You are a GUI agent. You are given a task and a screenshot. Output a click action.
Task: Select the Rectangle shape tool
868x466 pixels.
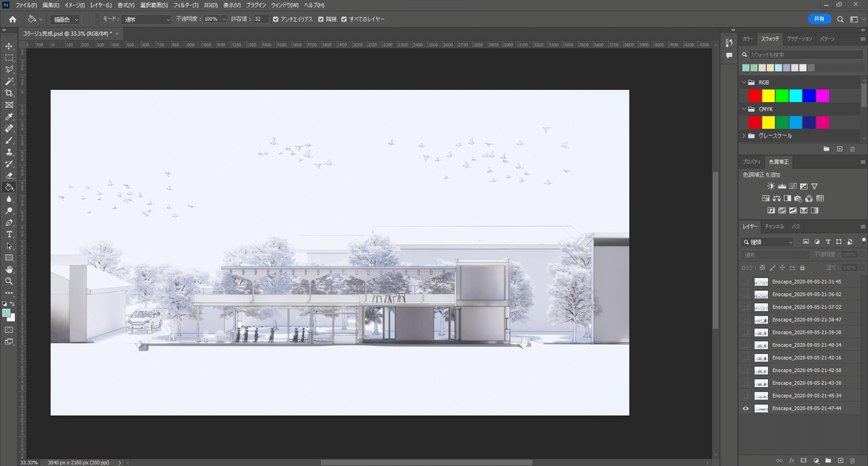tap(9, 258)
